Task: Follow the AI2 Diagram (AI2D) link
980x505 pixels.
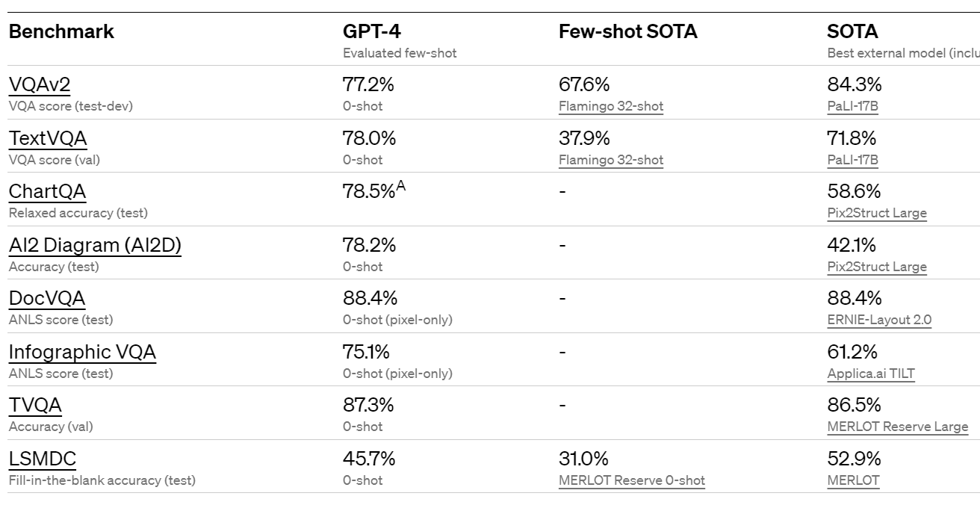Action: point(95,245)
